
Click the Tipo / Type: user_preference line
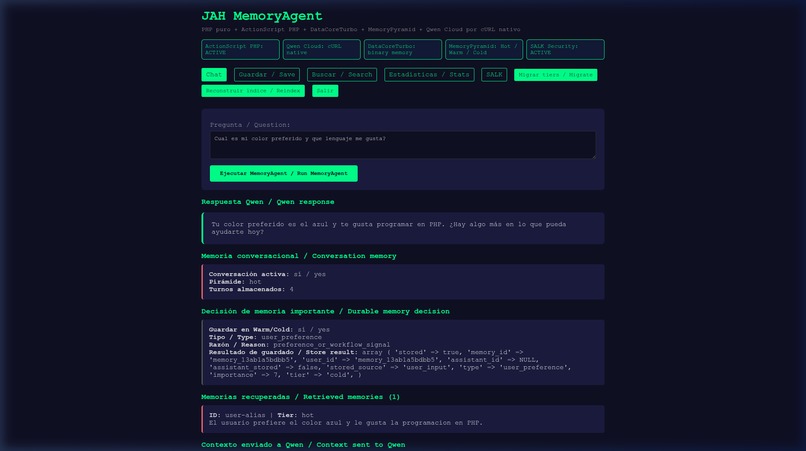tap(265, 337)
